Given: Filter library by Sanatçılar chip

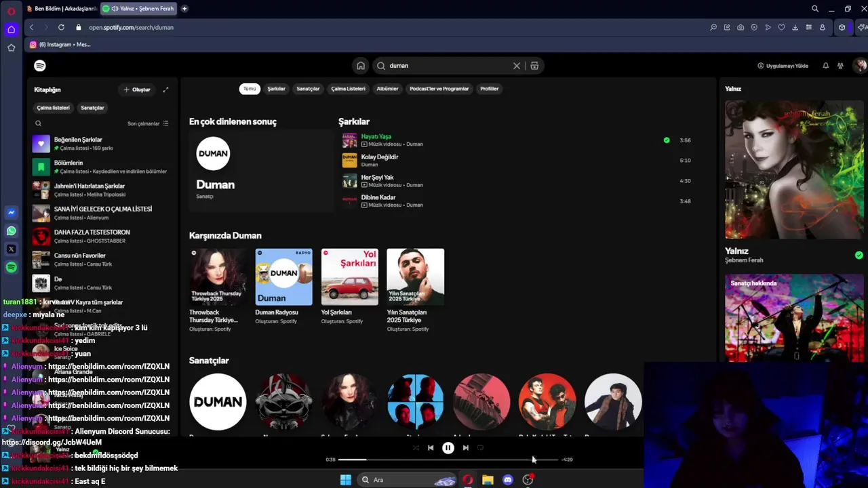Looking at the screenshot, I should click(x=92, y=108).
